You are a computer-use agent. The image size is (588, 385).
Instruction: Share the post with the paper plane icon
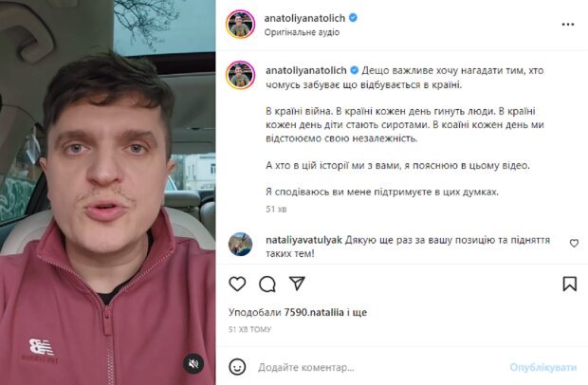[x=297, y=284]
